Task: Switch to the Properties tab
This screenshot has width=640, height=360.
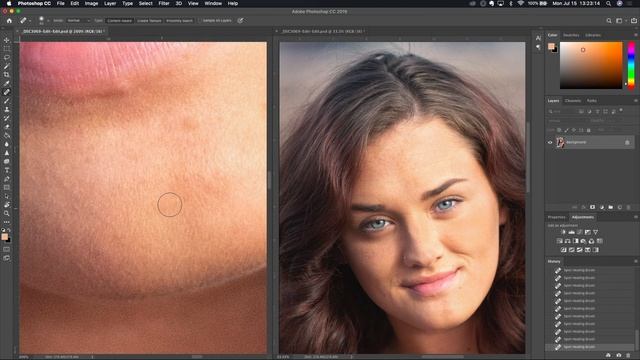Action: point(557,217)
